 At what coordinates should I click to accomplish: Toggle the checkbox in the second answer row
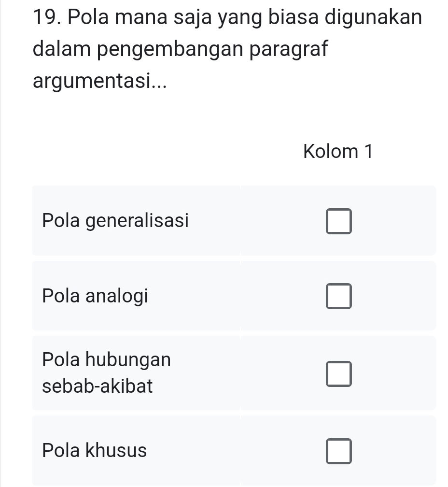(x=338, y=296)
